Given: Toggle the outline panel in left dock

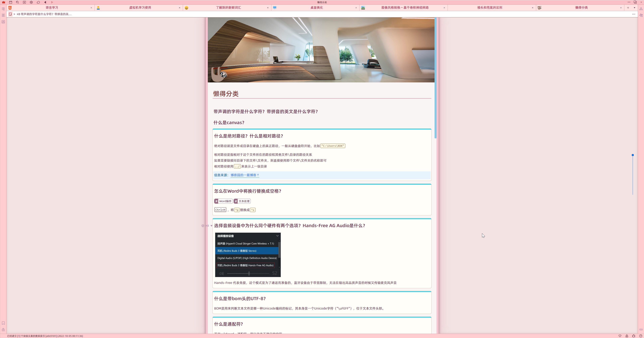Looking at the screenshot, I should [x=3, y=15].
